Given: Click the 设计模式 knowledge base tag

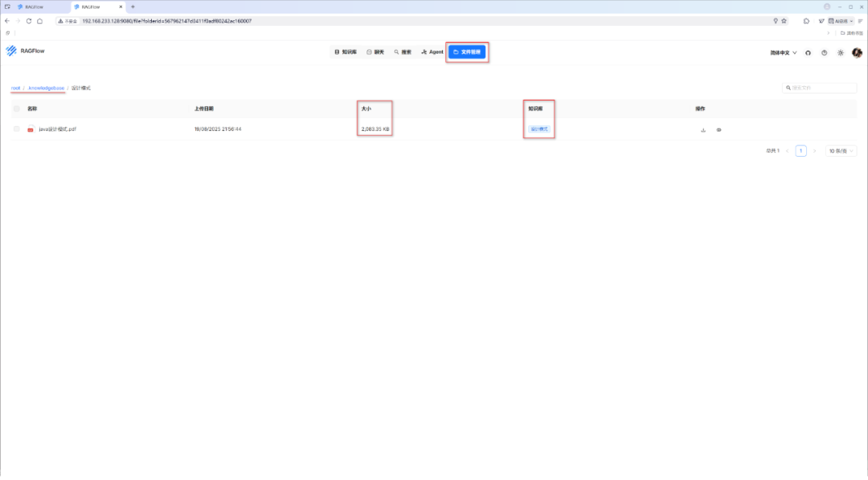Looking at the screenshot, I should pyautogui.click(x=538, y=129).
